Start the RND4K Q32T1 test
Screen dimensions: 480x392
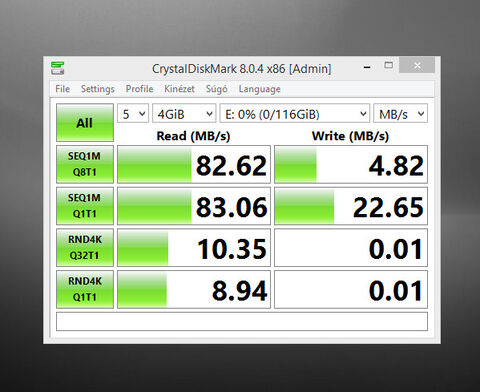[x=85, y=247]
